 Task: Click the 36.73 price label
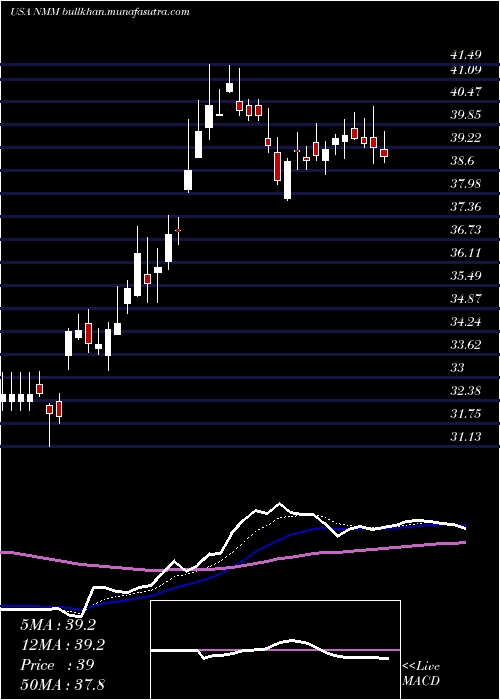(466, 230)
